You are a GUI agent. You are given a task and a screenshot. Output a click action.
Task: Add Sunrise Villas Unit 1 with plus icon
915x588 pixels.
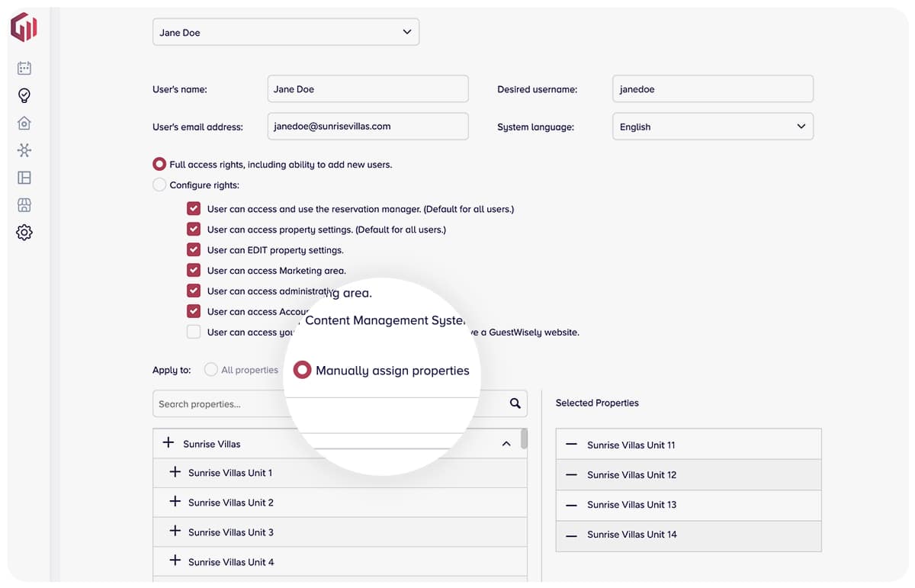coord(175,473)
